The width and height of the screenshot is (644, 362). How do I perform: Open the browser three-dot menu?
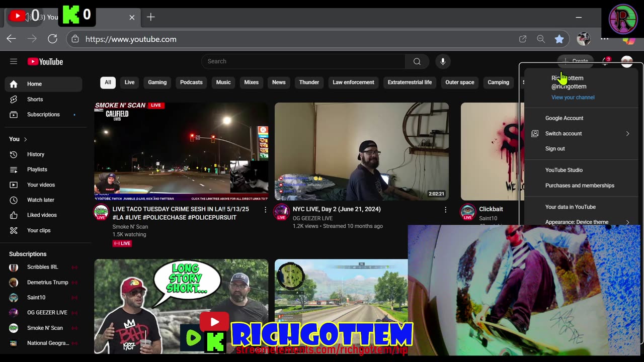click(x=605, y=39)
